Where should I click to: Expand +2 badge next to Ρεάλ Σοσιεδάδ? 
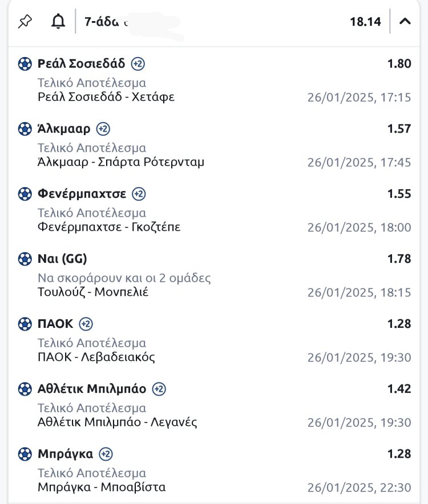(x=138, y=64)
